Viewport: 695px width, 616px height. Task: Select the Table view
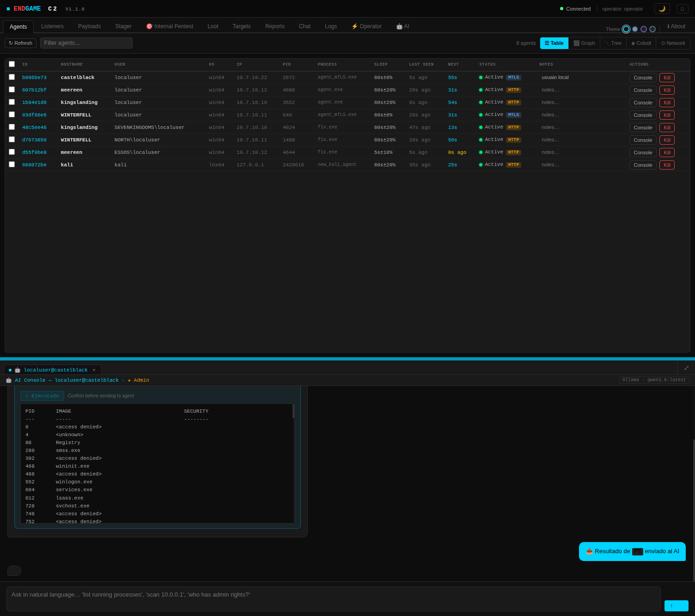(x=554, y=43)
